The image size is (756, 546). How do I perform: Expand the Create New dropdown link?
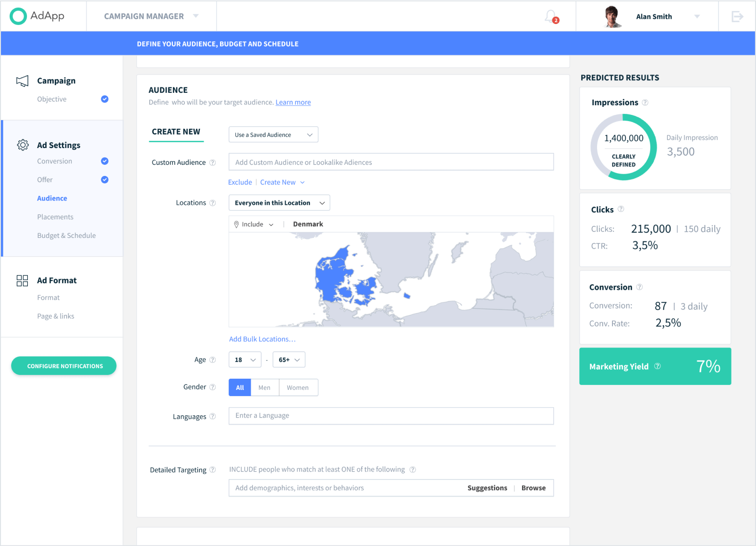[282, 182]
